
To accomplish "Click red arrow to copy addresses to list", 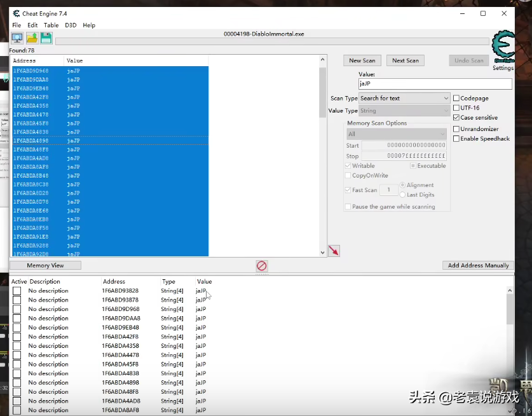I will [334, 251].
